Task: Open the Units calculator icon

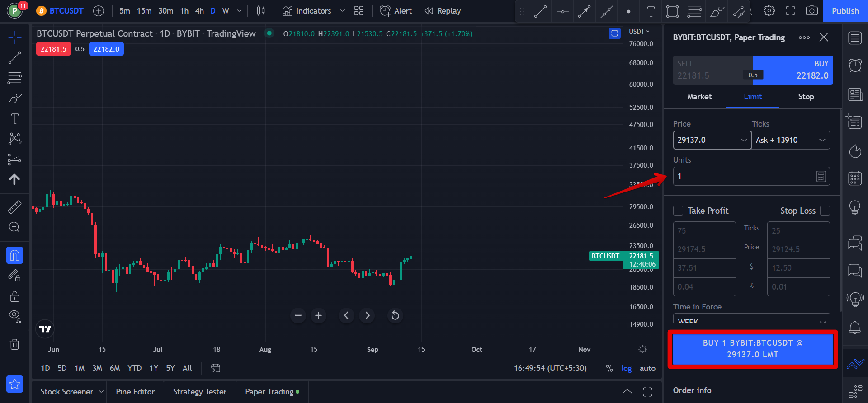Action: click(821, 176)
